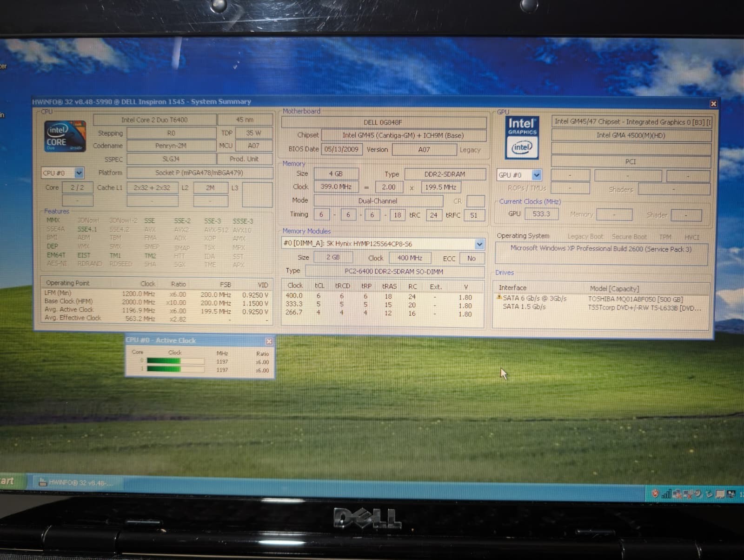Click the DELL 0G848F motherboard field
Viewport: 744px width, 560px height.
[383, 122]
